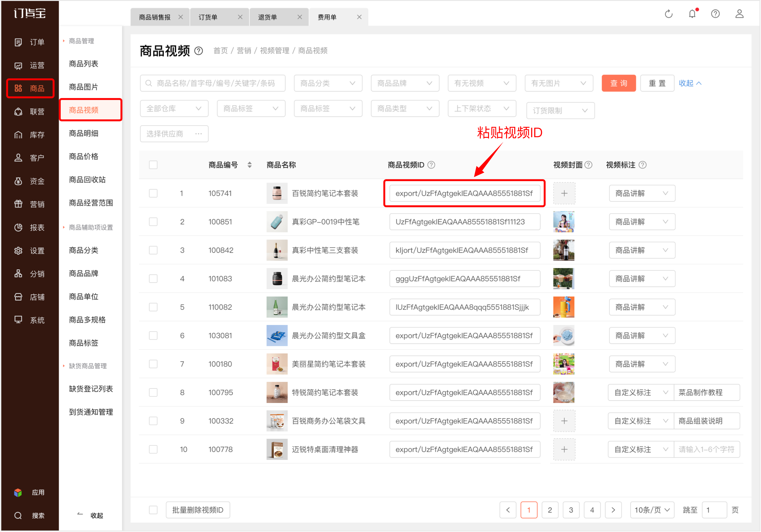Screen dimensions: 761x532
Task: Check the row for product 110082
Action: click(153, 307)
